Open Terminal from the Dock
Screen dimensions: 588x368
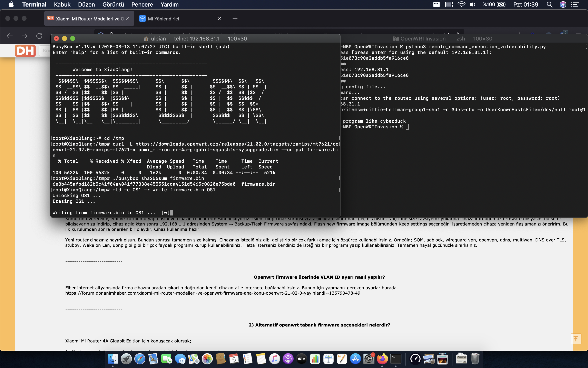point(396,359)
